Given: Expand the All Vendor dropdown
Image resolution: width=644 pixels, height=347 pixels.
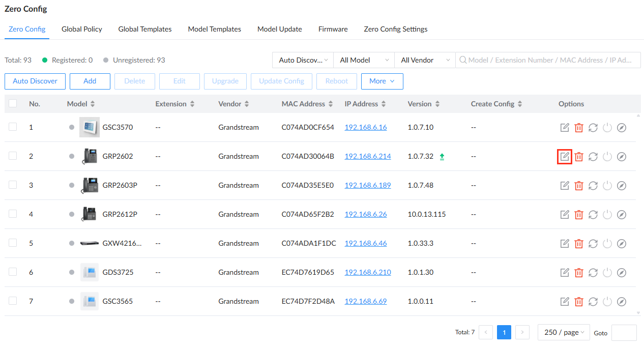Looking at the screenshot, I should [x=425, y=60].
